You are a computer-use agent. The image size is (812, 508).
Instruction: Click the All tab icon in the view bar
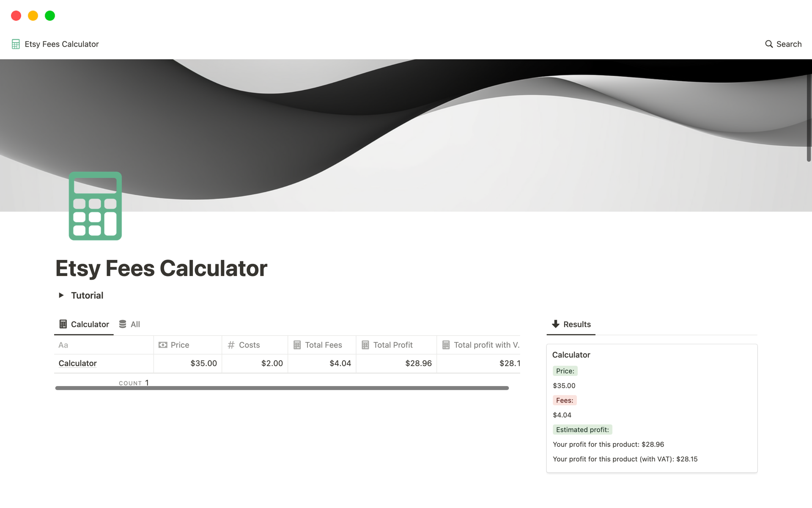click(123, 324)
